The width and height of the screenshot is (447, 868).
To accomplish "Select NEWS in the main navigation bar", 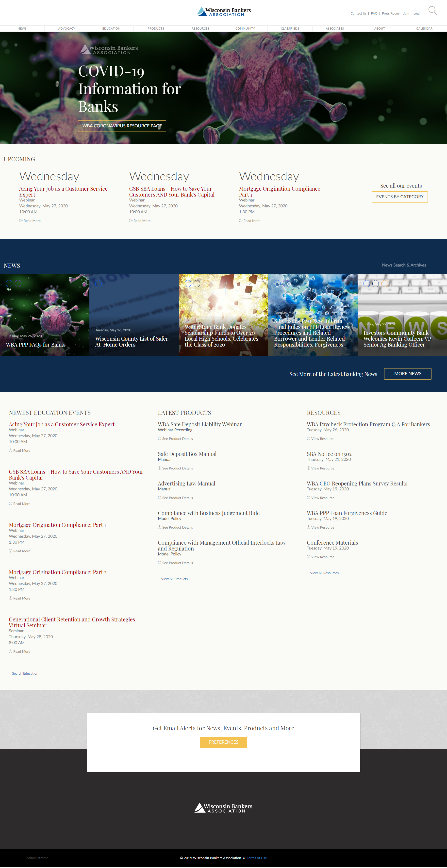I will tap(22, 28).
